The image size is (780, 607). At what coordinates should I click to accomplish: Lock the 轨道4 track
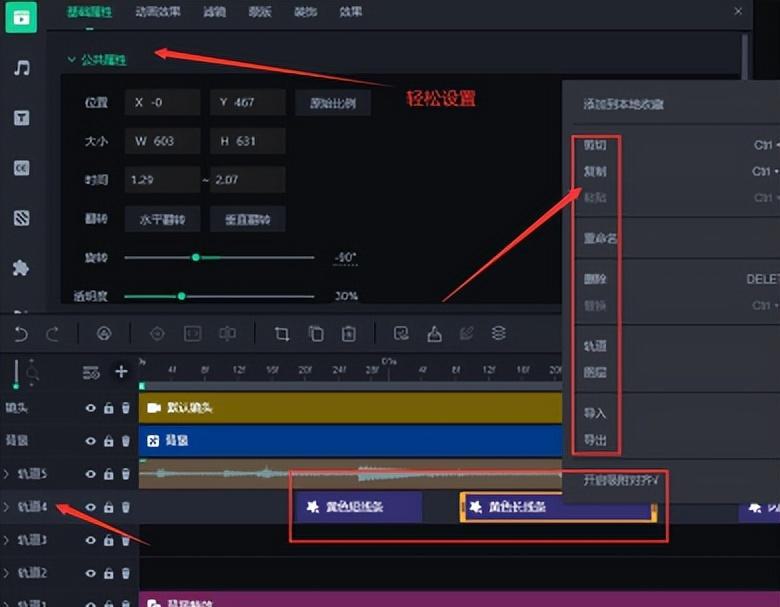pos(108,507)
